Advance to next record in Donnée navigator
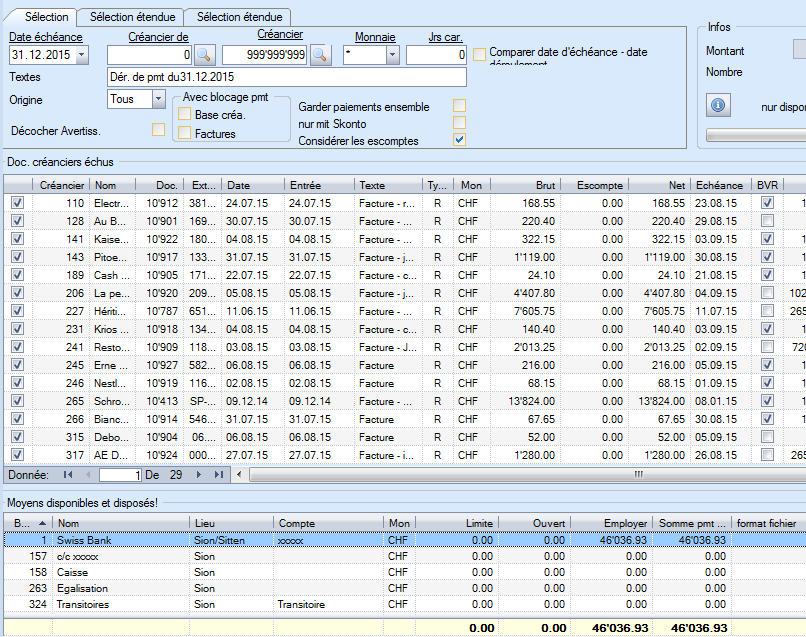The image size is (806, 637). 198,475
